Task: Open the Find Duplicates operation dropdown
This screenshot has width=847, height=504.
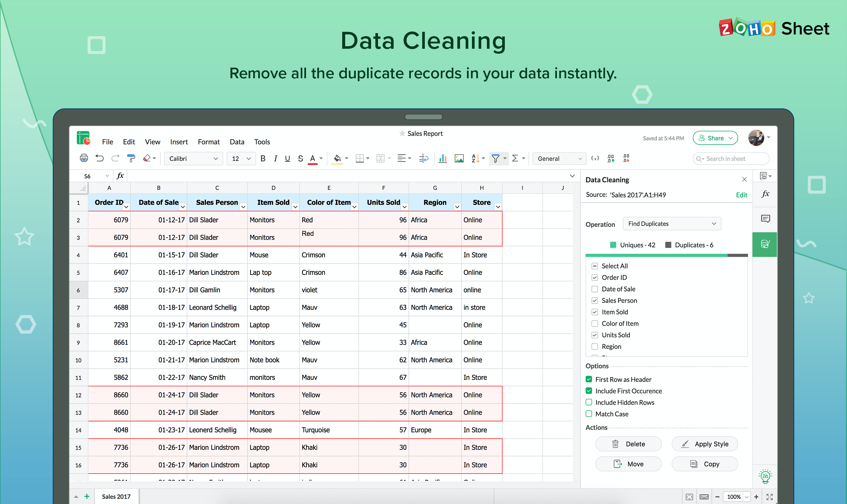Action: [x=672, y=223]
